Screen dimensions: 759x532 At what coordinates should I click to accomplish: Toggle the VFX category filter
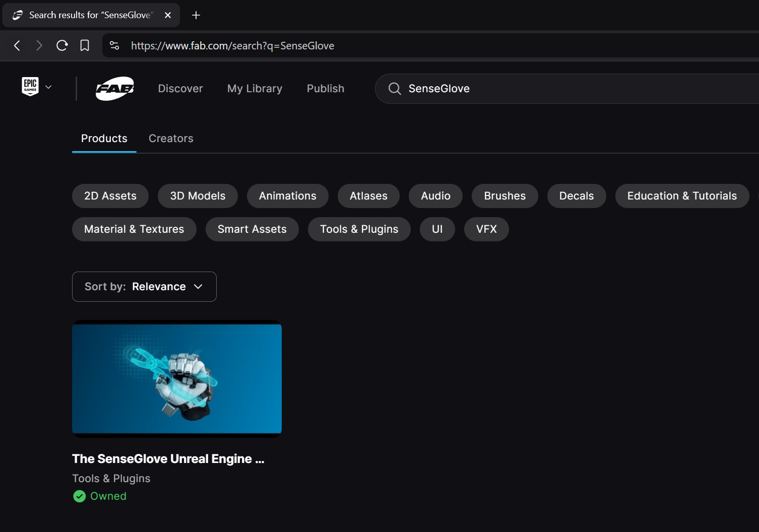pyautogui.click(x=486, y=229)
